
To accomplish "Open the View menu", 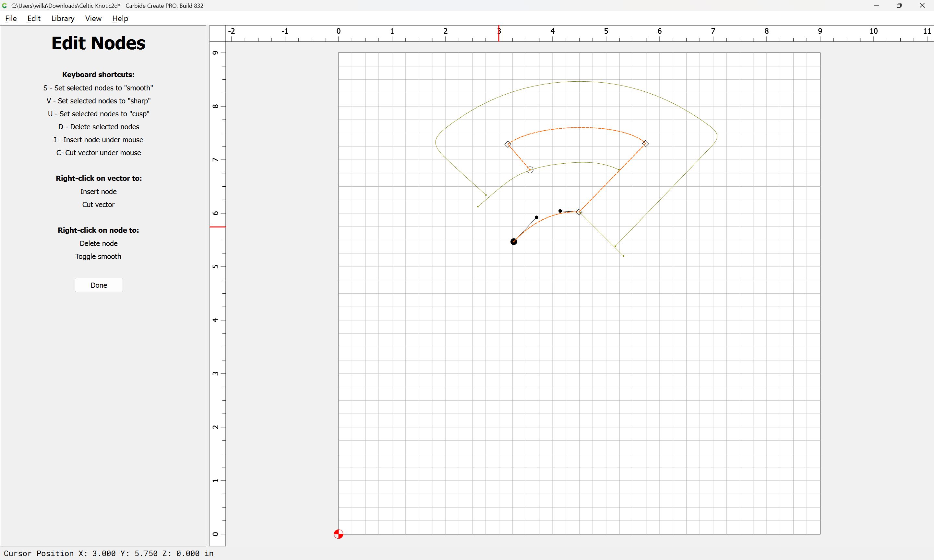I will click(93, 18).
